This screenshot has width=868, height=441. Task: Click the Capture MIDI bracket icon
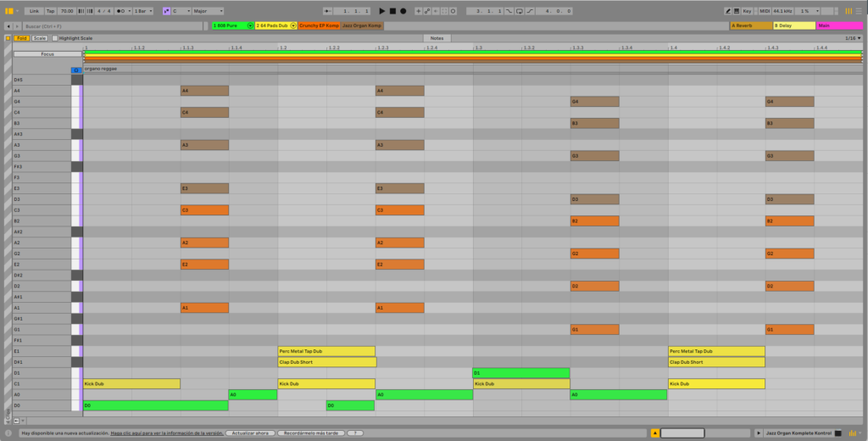pos(444,11)
